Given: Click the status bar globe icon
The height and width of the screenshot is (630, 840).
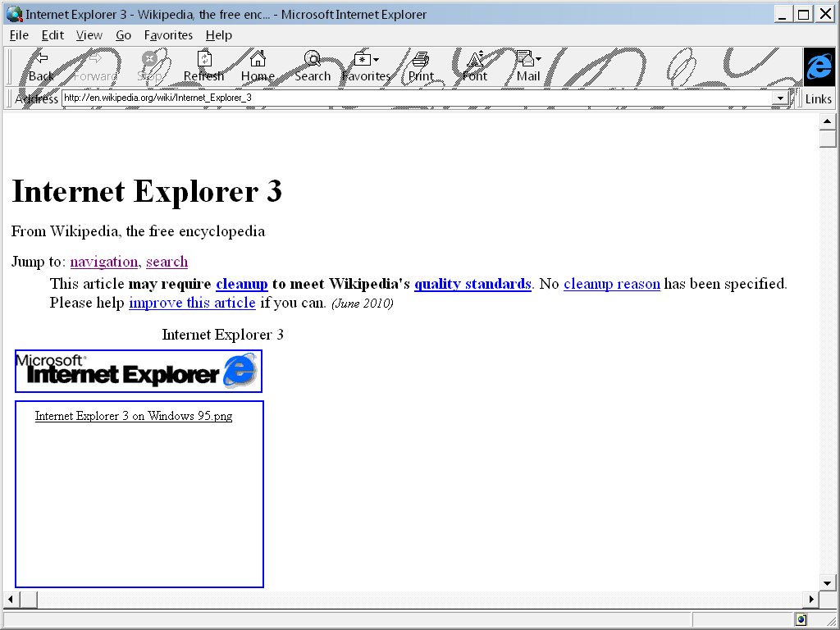Looking at the screenshot, I should tap(800, 619).
